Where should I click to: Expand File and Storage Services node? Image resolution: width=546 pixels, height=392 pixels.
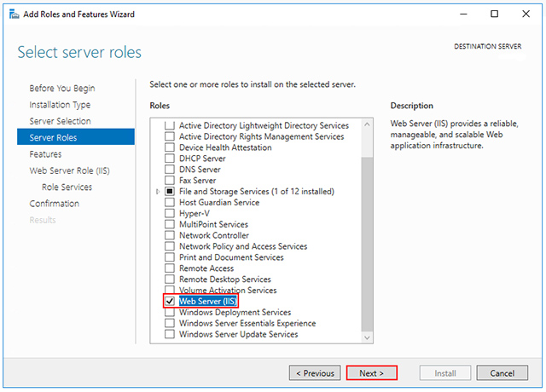(x=159, y=192)
